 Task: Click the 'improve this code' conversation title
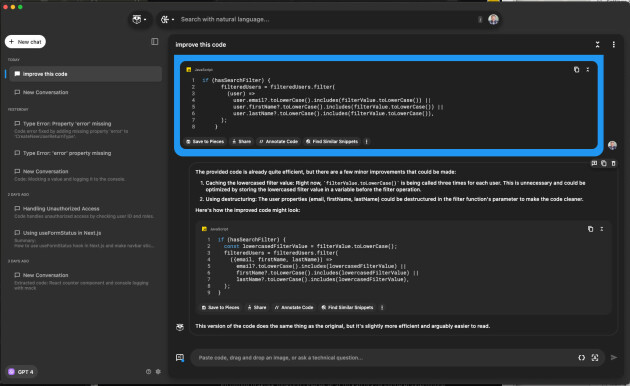200,45
